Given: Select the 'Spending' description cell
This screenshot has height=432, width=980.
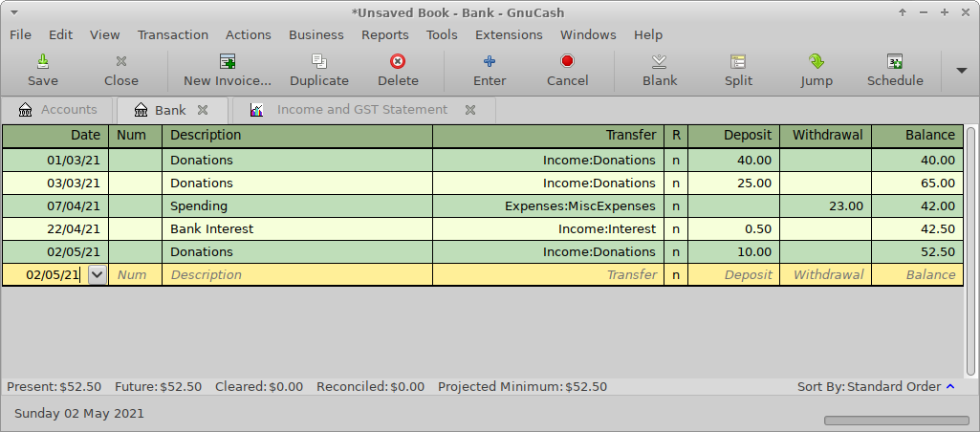Looking at the screenshot, I should [x=297, y=206].
